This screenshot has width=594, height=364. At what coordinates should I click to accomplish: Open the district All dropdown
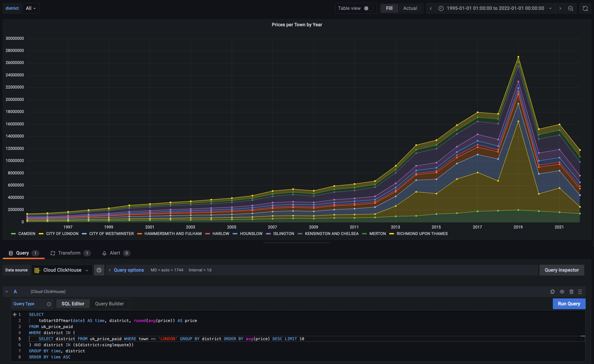[31, 9]
